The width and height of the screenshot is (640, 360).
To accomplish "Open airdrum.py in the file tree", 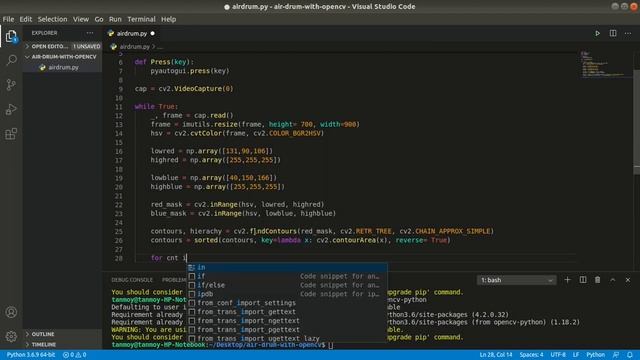I will [x=63, y=67].
